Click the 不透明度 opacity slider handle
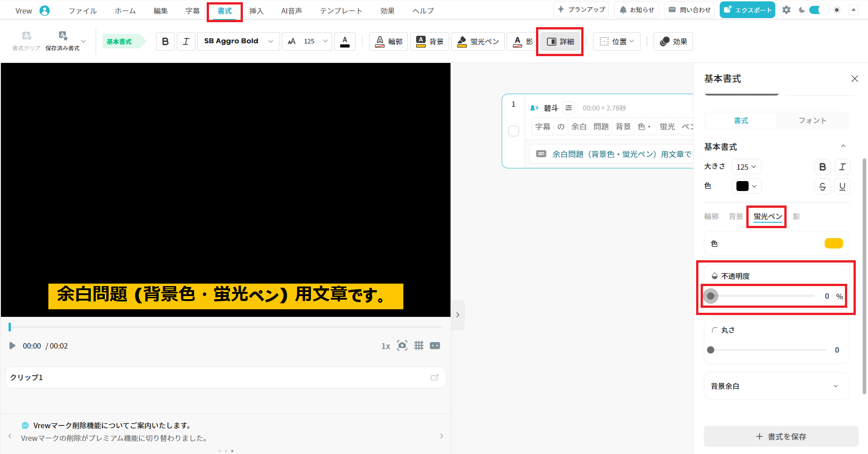 tap(711, 296)
